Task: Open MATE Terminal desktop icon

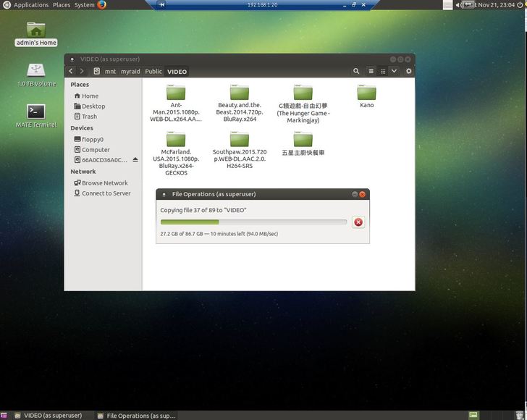Action: pyautogui.click(x=36, y=112)
